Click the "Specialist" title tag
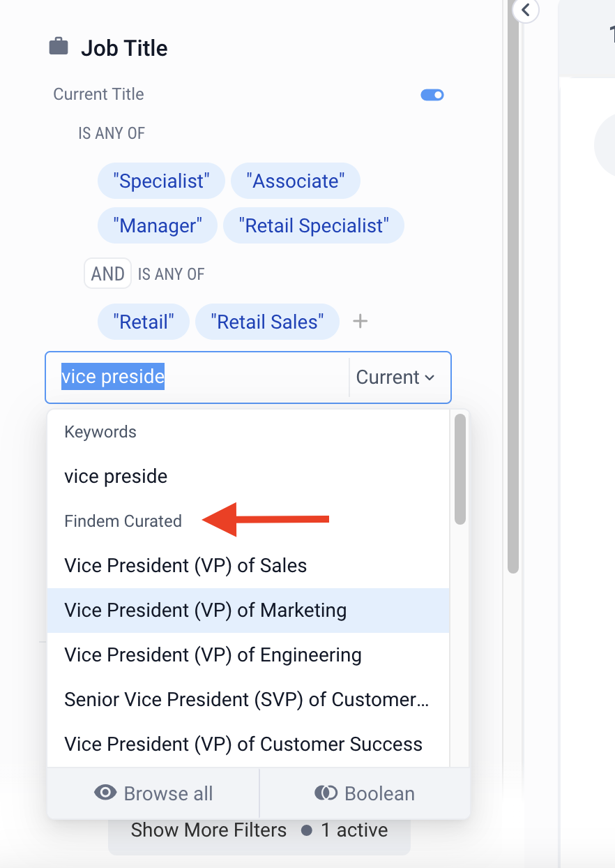This screenshot has height=868, width=615. (161, 181)
